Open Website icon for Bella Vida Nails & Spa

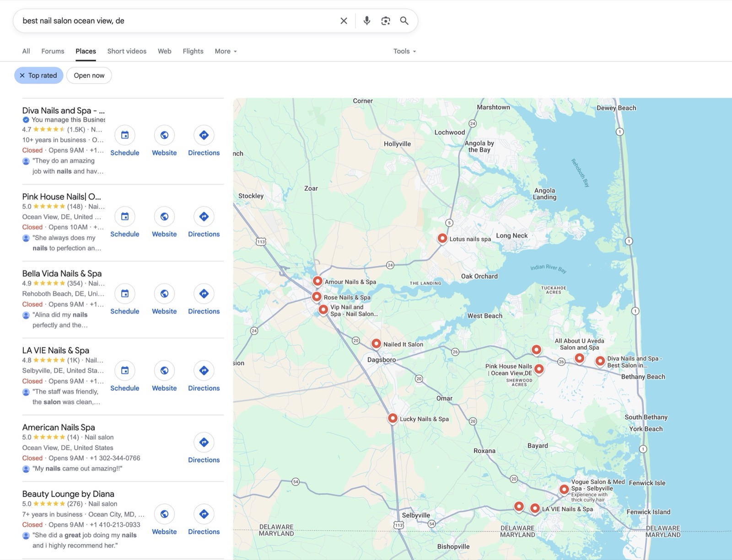tap(164, 293)
